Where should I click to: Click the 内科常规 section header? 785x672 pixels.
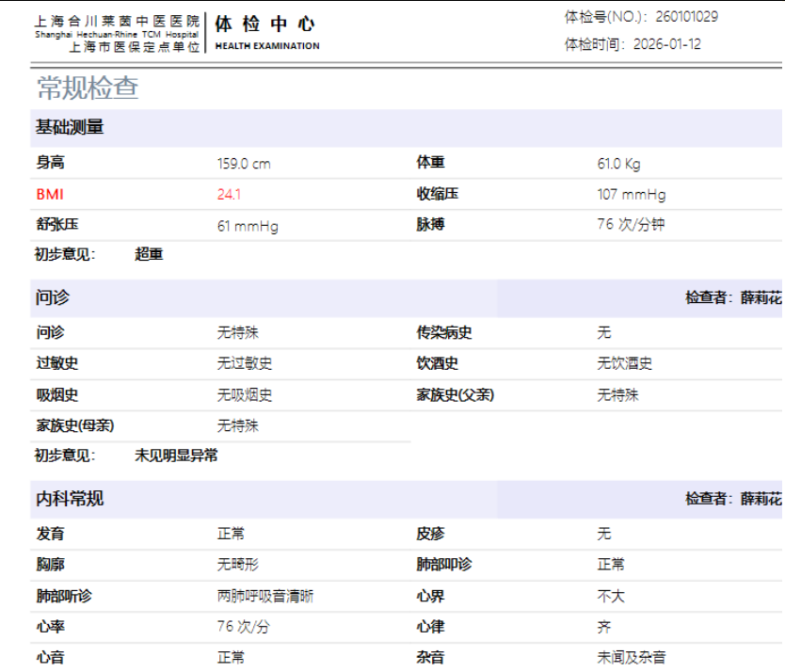70,499
